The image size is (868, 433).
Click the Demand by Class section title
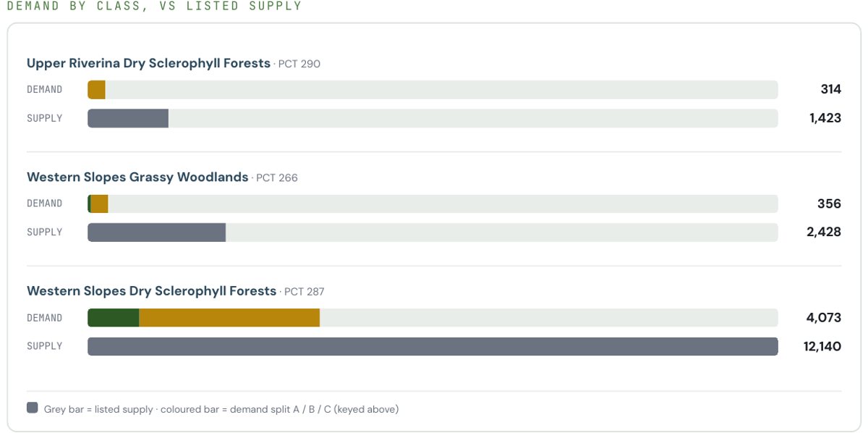[154, 6]
